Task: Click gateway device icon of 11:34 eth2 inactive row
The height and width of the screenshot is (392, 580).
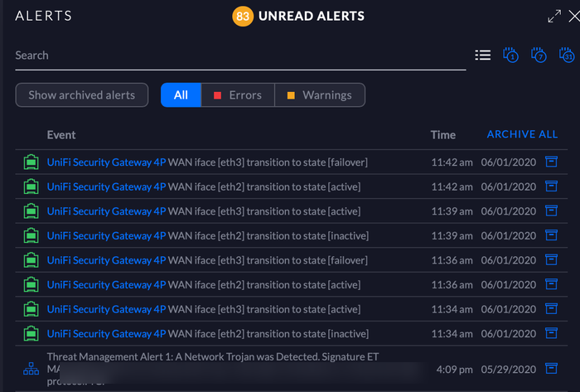Action: (31, 333)
